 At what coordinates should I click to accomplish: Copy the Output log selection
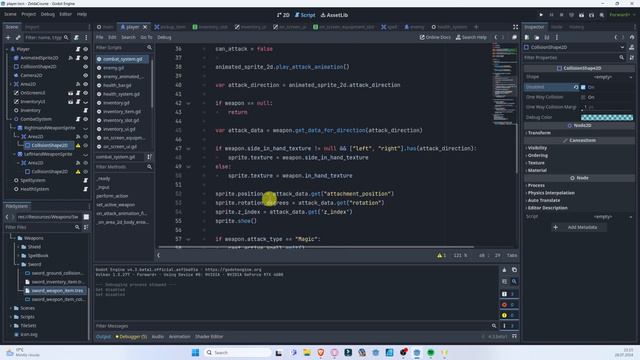pos(514,270)
